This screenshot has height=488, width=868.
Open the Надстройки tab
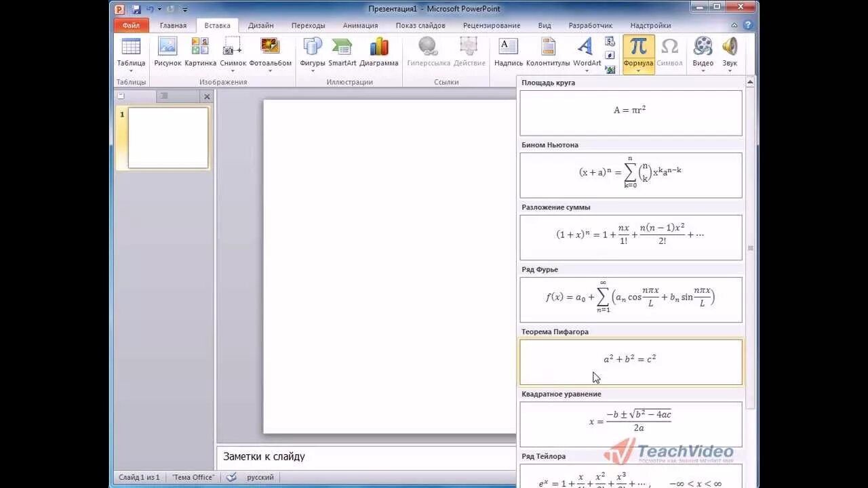pos(650,26)
